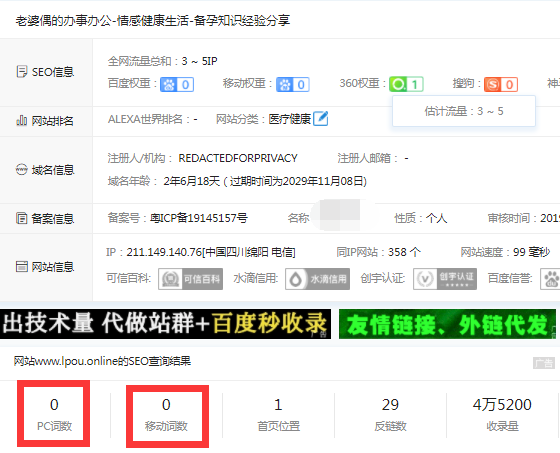The image size is (560, 453).
Task: Open the 粤ICP备19145157号 record link
Action: (199, 218)
